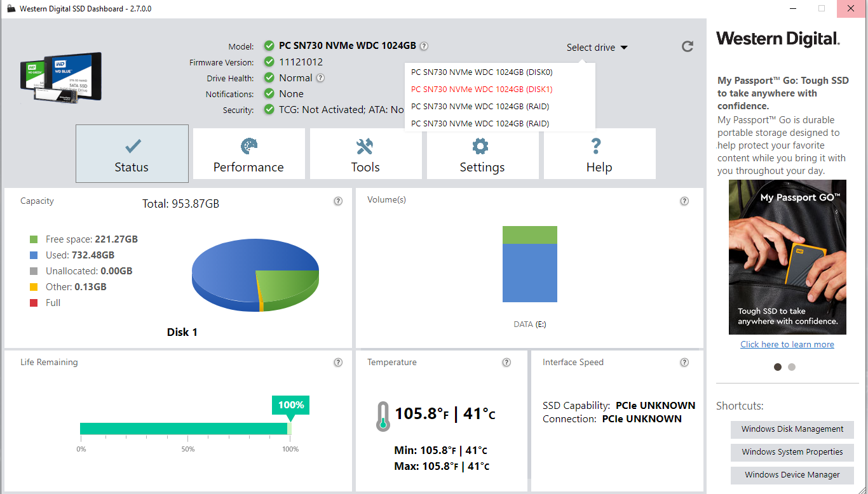Click the Disk 1 label under chart
The width and height of the screenshot is (868, 494).
pyautogui.click(x=182, y=332)
